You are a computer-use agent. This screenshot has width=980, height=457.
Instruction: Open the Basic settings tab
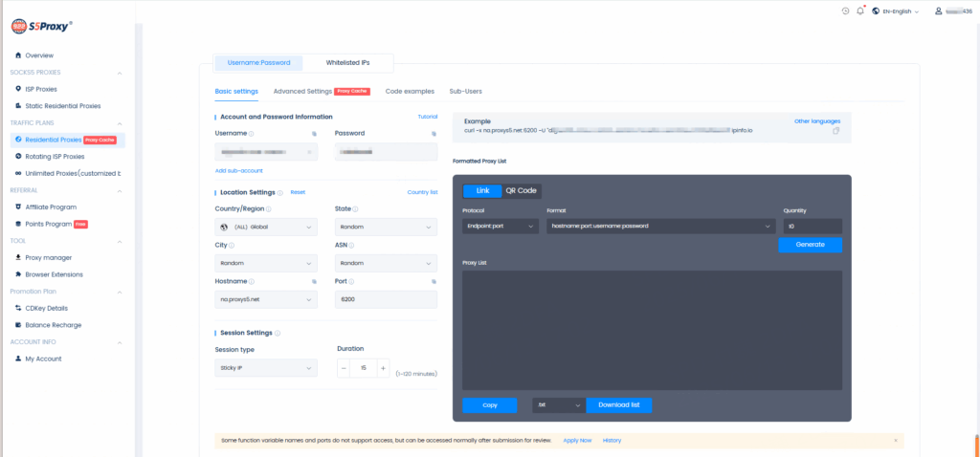tap(236, 91)
